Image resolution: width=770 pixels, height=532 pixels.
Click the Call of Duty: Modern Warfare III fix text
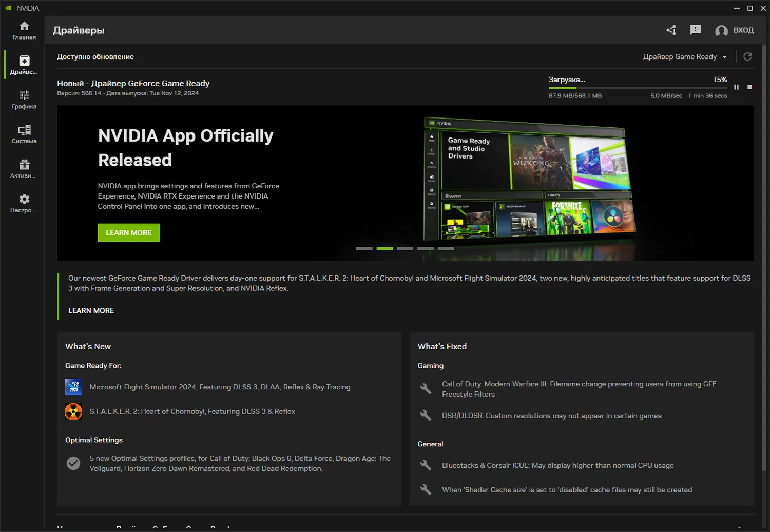(580, 389)
